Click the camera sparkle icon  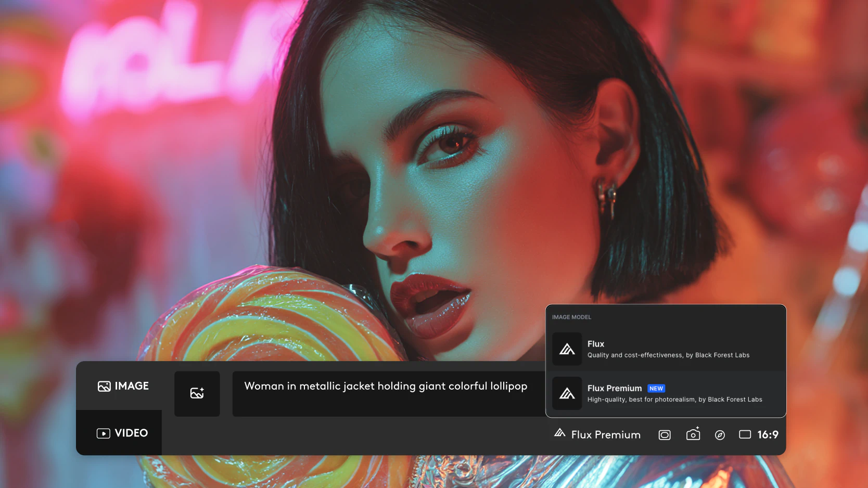point(693,434)
